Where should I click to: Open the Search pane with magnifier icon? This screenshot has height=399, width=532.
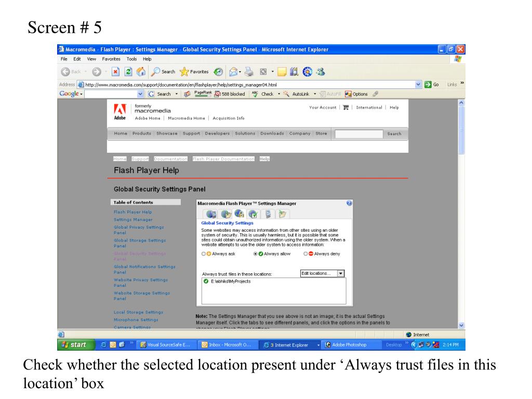(x=163, y=72)
